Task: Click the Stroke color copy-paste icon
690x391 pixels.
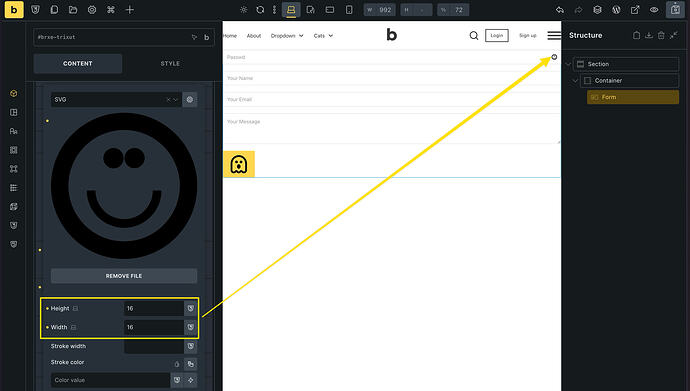Action: pos(191,364)
